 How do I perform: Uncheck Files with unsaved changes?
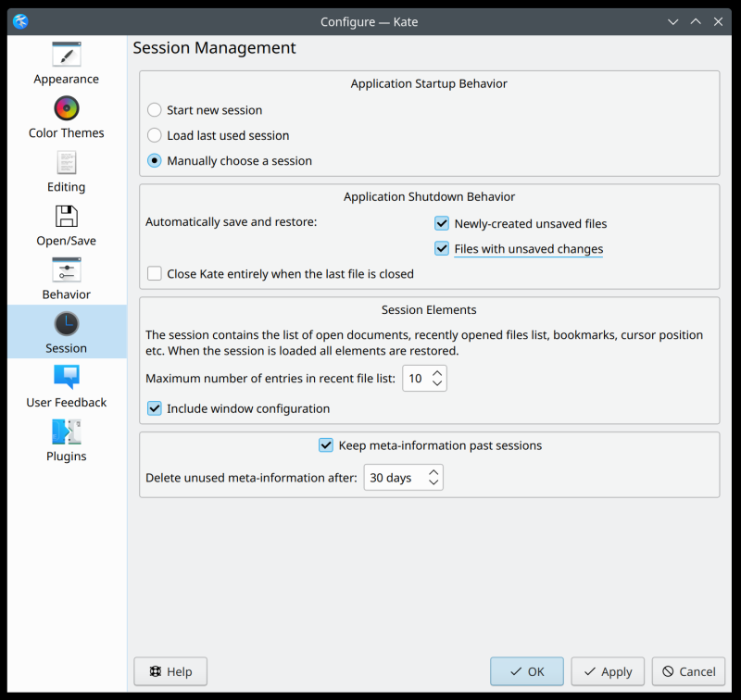(x=442, y=249)
